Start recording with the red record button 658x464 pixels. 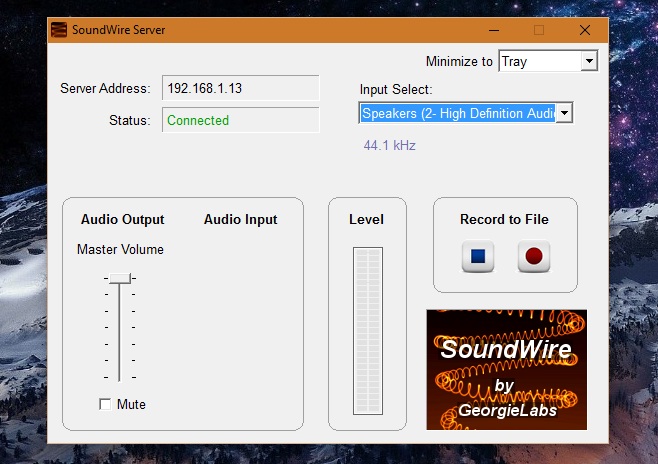[534, 257]
